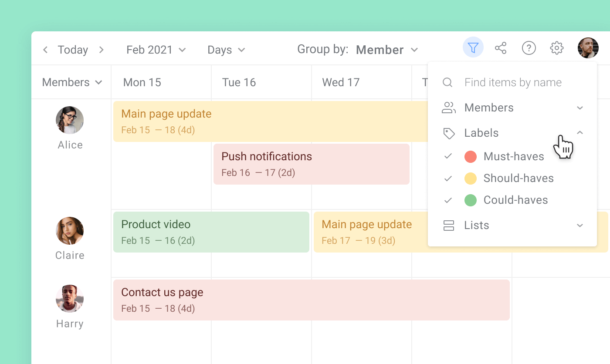Open the share icon
The width and height of the screenshot is (610, 364).
[x=501, y=48]
